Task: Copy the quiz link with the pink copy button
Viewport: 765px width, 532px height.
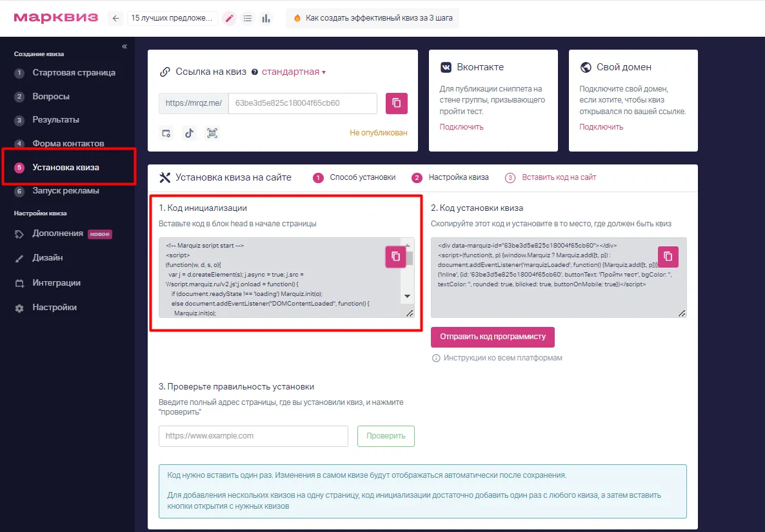Action: (x=397, y=103)
